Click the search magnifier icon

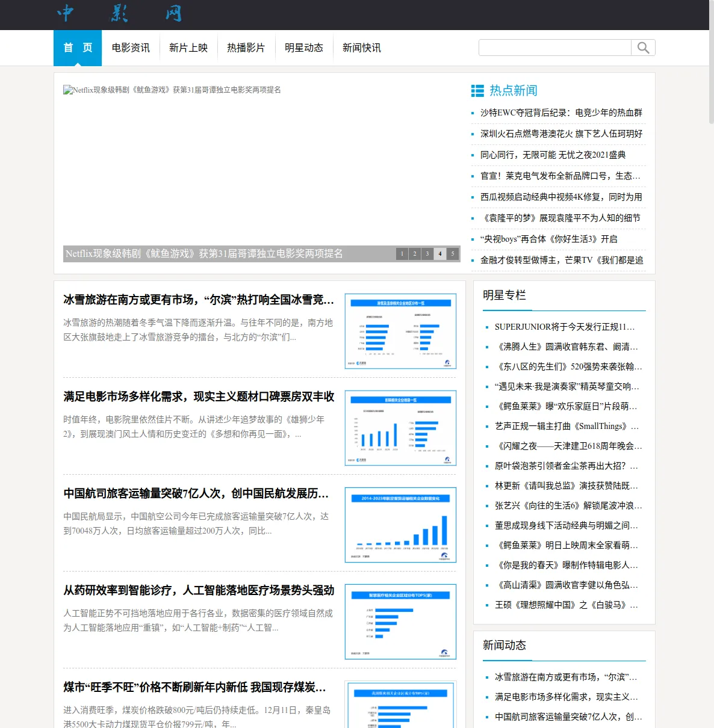pyautogui.click(x=643, y=48)
